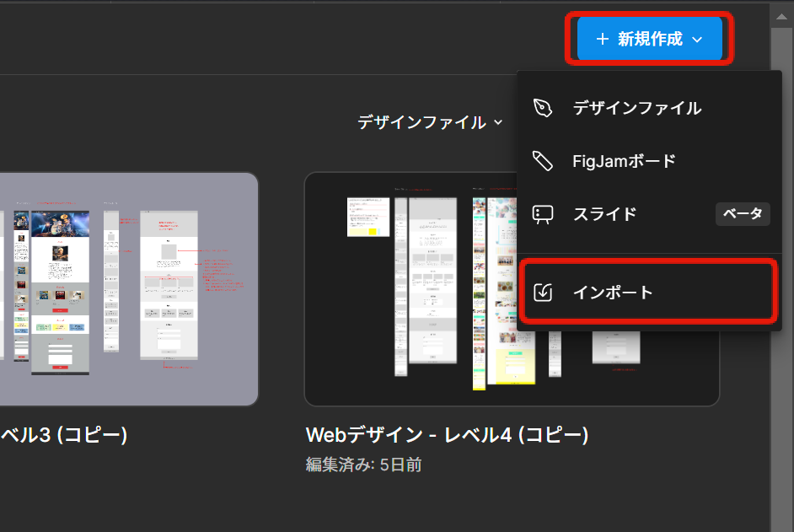Click the slides presentation icon in menu
The height and width of the screenshot is (532, 794).
pos(544,214)
